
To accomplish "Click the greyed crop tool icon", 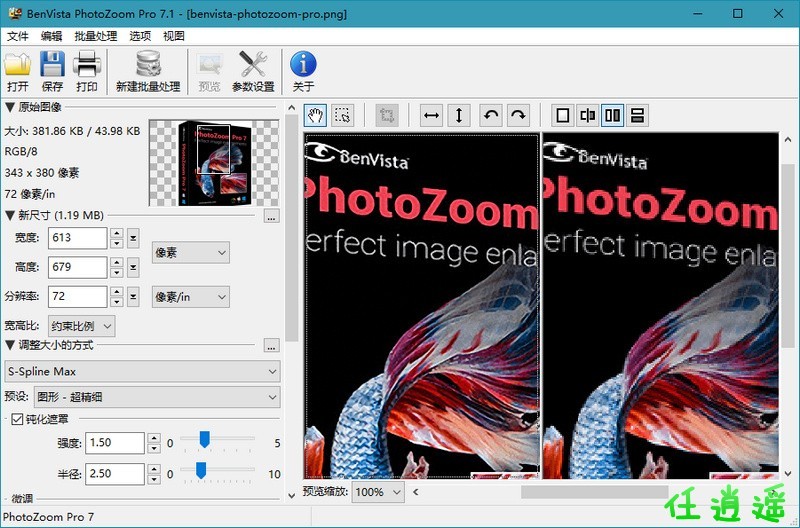I will tap(387, 115).
